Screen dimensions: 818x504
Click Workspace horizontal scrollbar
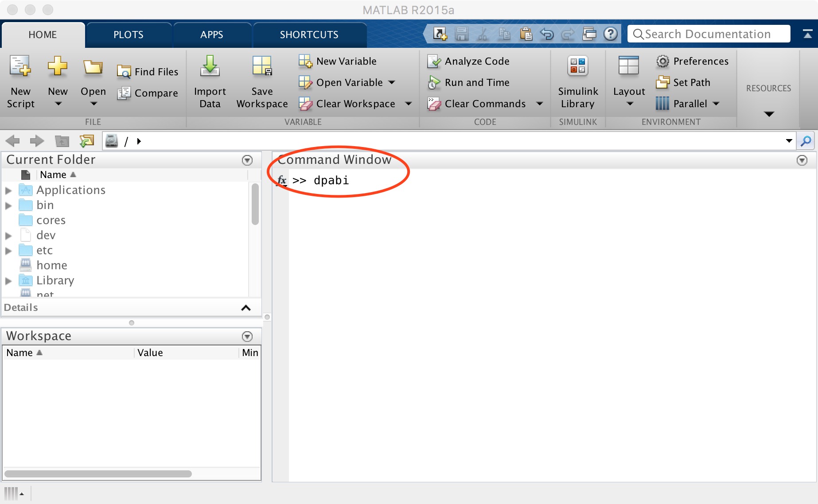click(x=98, y=473)
